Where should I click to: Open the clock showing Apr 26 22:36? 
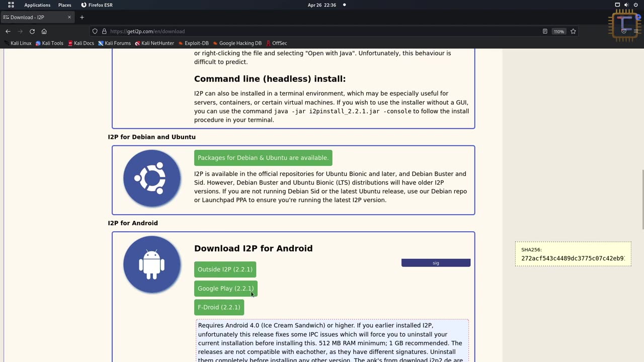click(322, 5)
